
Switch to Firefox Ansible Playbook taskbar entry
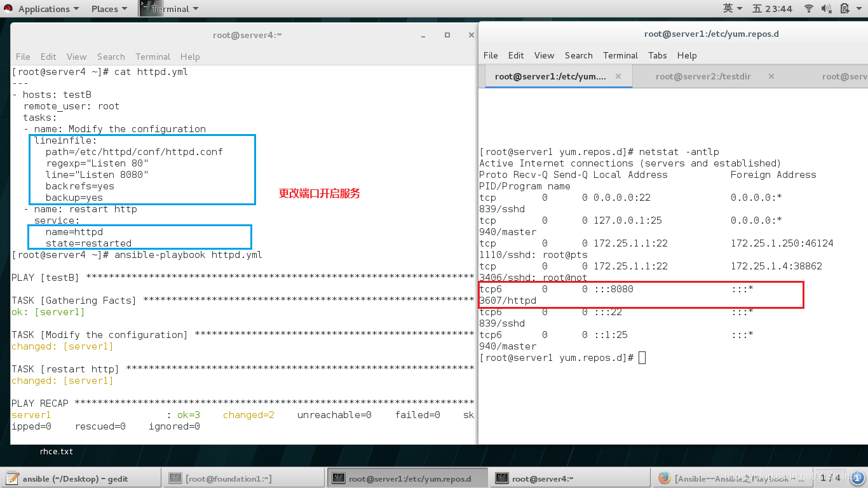click(x=733, y=478)
